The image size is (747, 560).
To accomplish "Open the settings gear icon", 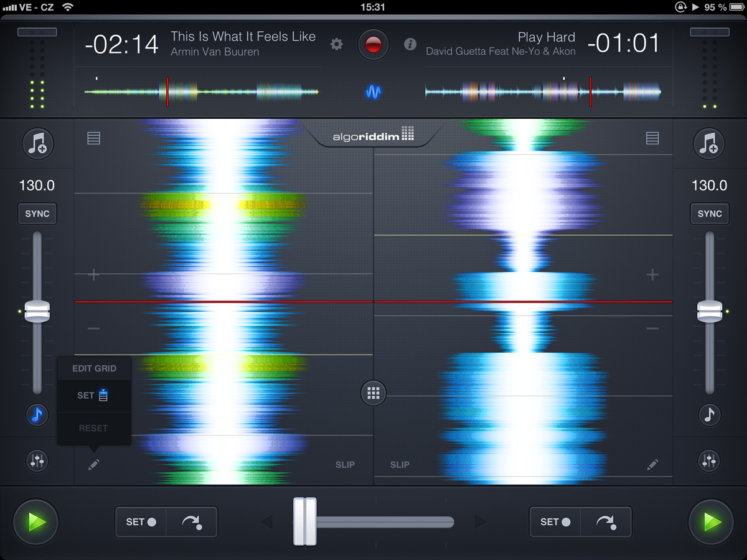I will (x=337, y=44).
